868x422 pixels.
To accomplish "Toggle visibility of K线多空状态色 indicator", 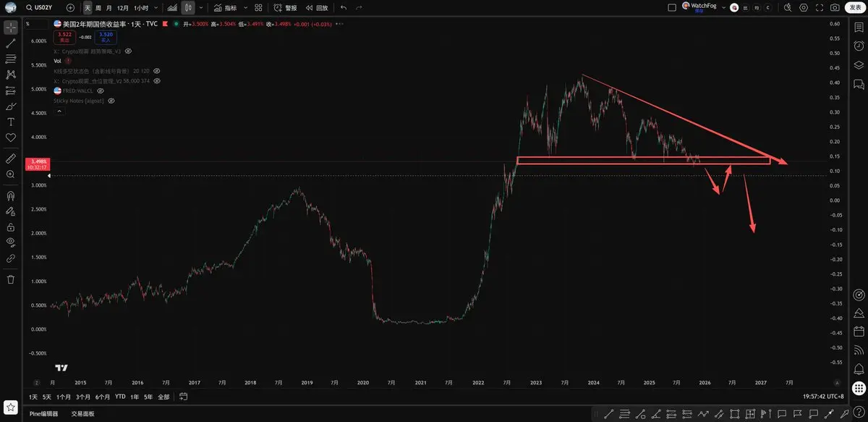I will (x=156, y=71).
